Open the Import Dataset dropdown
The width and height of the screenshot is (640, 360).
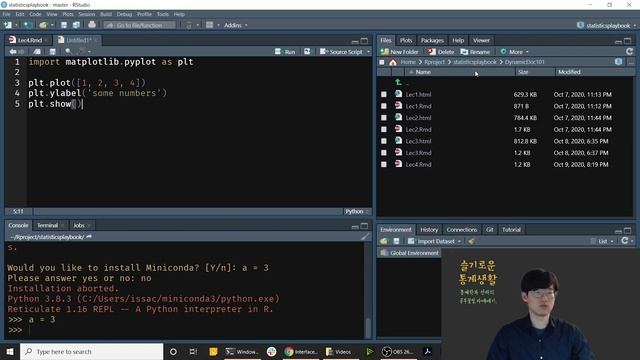(435, 241)
